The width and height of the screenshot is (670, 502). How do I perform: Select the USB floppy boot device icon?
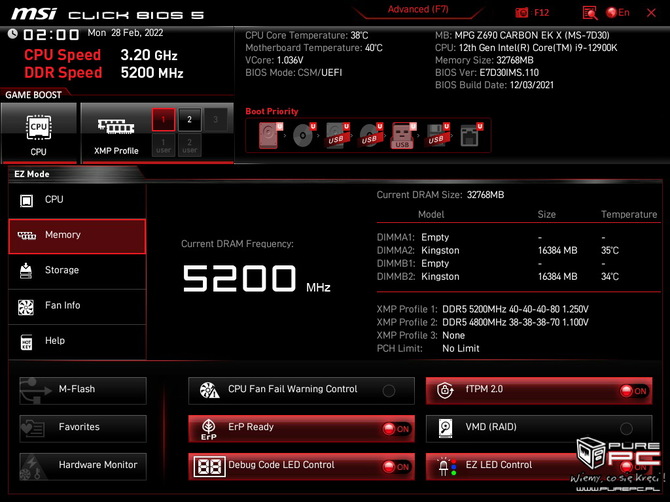[437, 135]
